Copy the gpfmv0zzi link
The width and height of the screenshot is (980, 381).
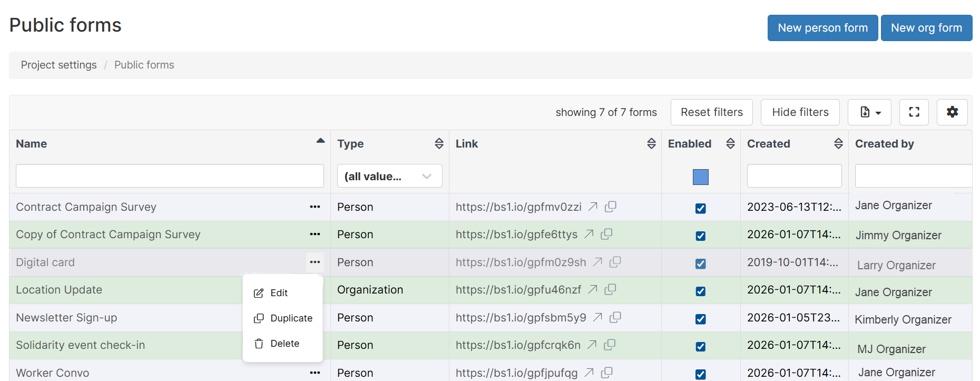(x=611, y=207)
